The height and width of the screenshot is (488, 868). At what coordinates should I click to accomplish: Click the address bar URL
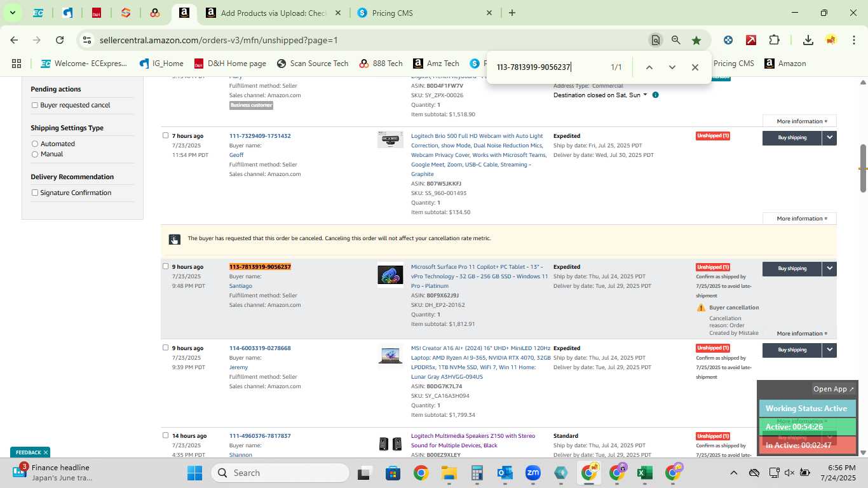219,40
